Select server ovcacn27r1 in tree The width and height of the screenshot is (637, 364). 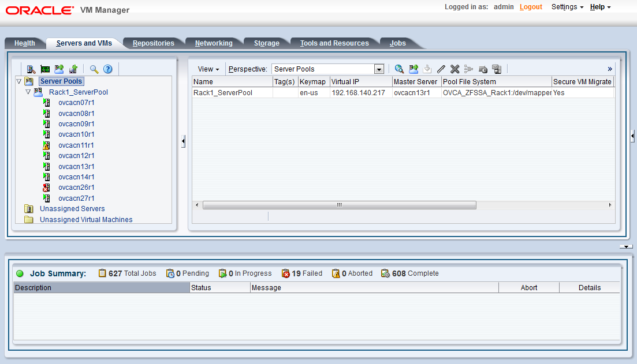(76, 198)
